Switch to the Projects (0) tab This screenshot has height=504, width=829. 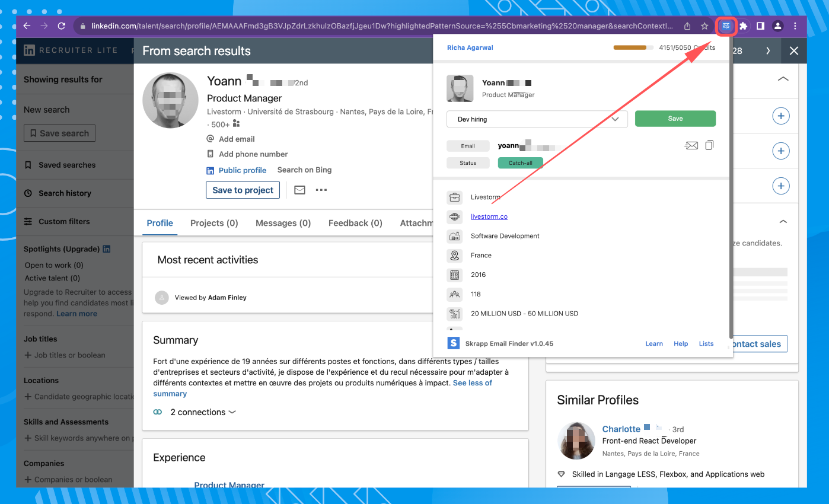[x=214, y=223]
